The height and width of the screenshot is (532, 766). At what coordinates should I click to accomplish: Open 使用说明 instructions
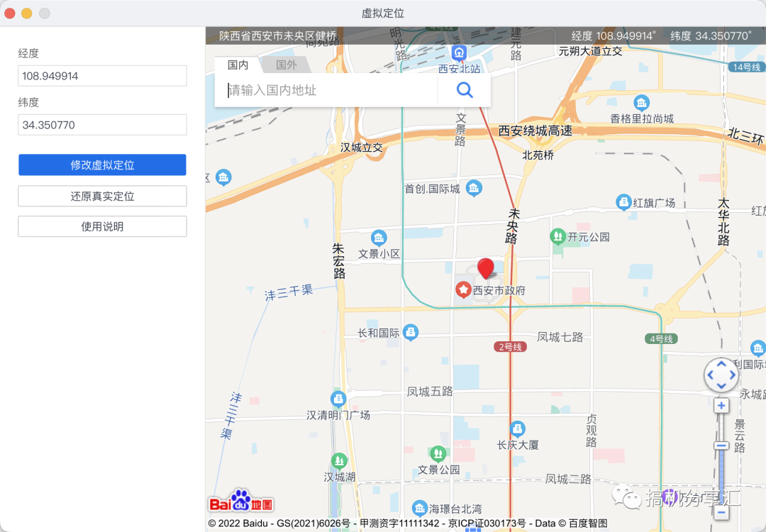click(102, 227)
